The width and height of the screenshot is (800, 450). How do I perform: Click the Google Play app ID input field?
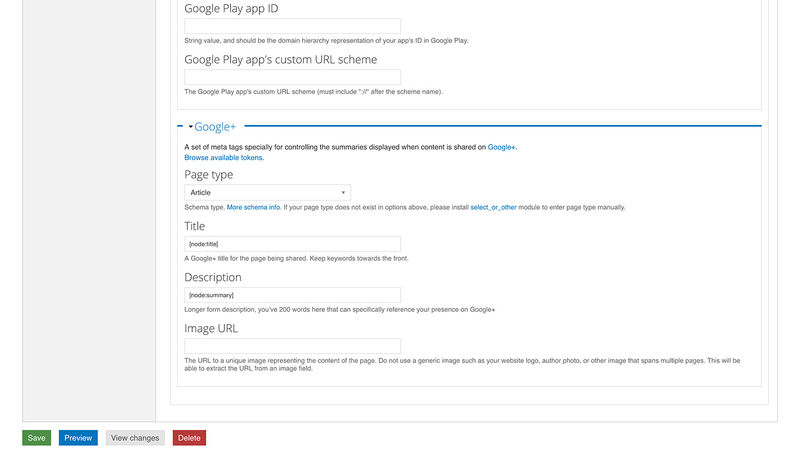[292, 26]
